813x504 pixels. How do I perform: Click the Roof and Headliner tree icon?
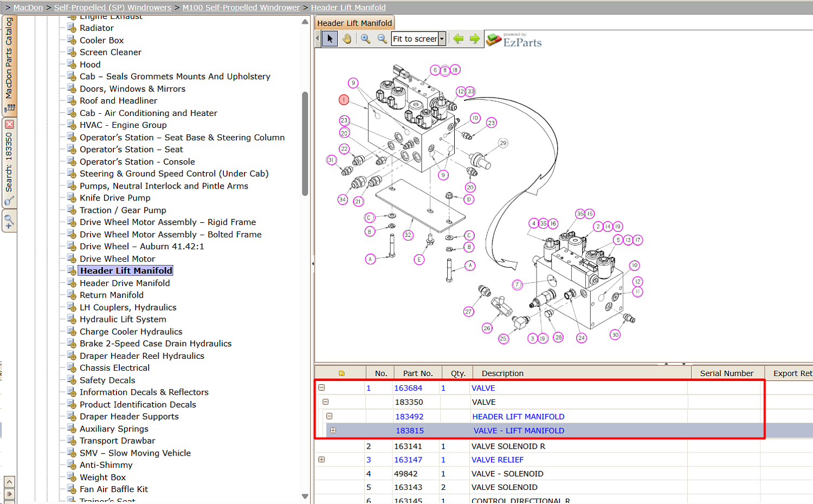pyautogui.click(x=72, y=101)
